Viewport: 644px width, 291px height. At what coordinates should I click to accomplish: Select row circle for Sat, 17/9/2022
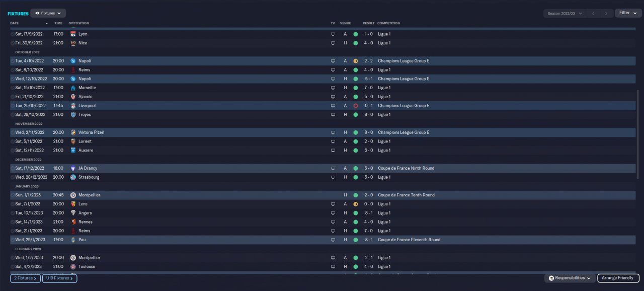coord(13,34)
